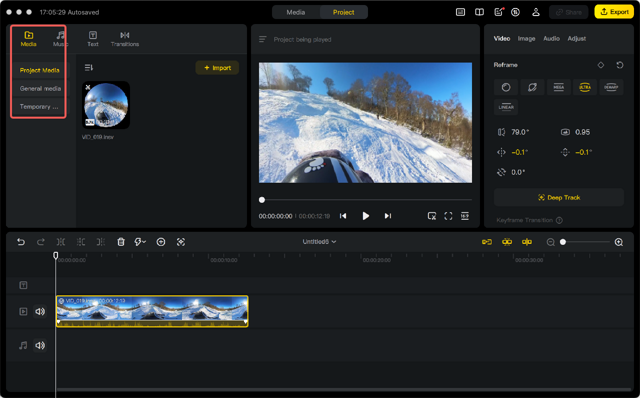Image resolution: width=640 pixels, height=398 pixels.
Task: Enter fullscreen preview
Action: 448,216
